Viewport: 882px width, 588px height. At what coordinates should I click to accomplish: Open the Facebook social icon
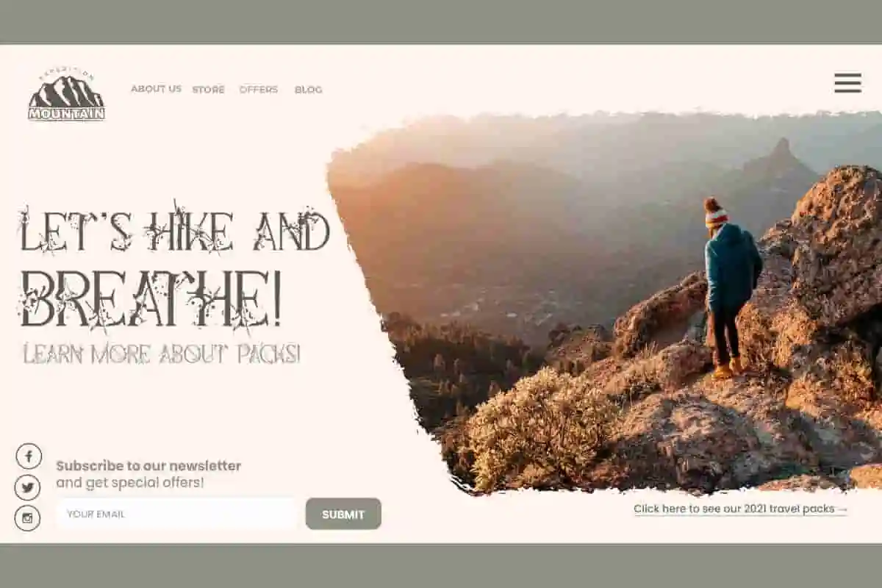tap(29, 456)
